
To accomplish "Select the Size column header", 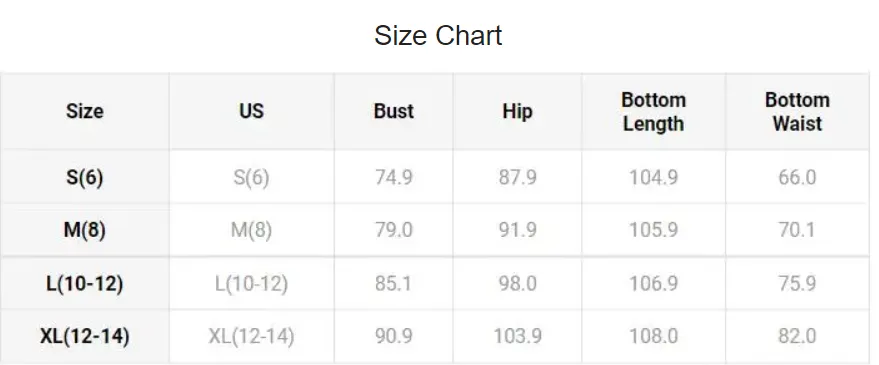I will click(85, 111).
